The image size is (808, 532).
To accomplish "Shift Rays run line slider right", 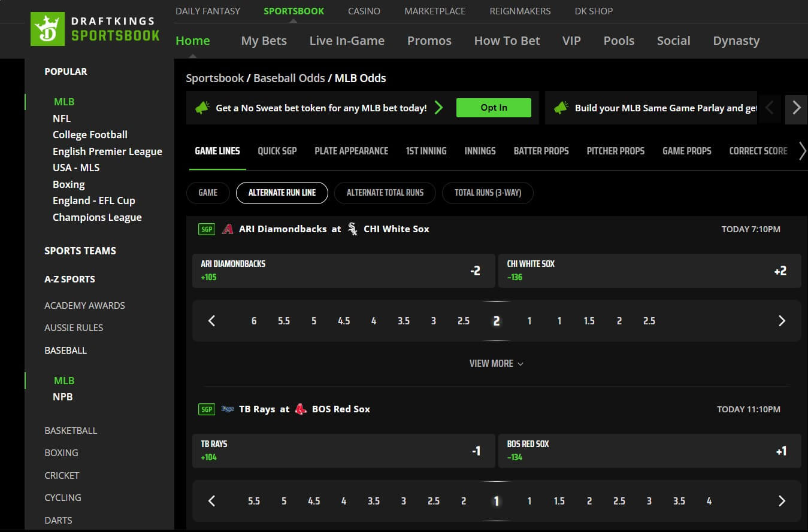I will [x=781, y=501].
